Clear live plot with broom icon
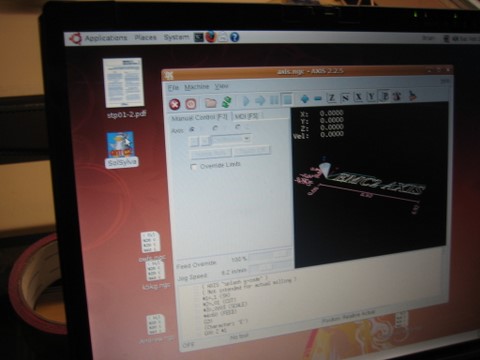 tap(412, 96)
